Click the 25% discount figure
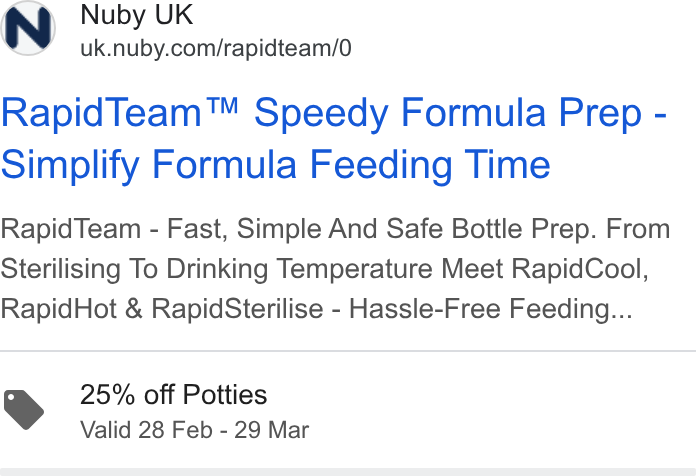Screen dimensions: 696x476 107,394
